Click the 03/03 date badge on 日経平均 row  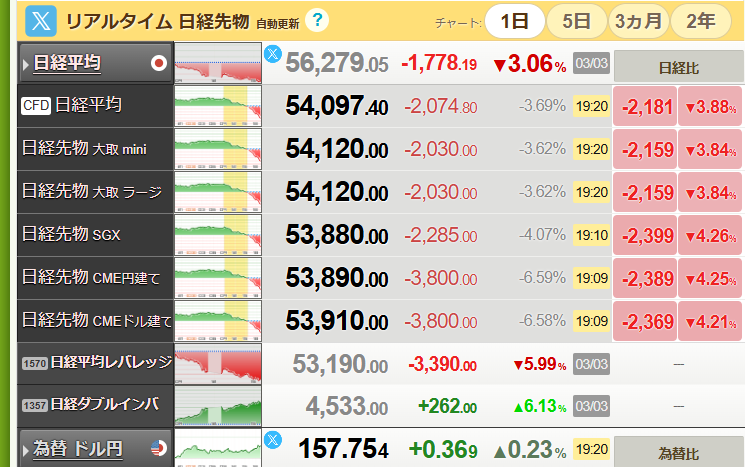tap(592, 63)
